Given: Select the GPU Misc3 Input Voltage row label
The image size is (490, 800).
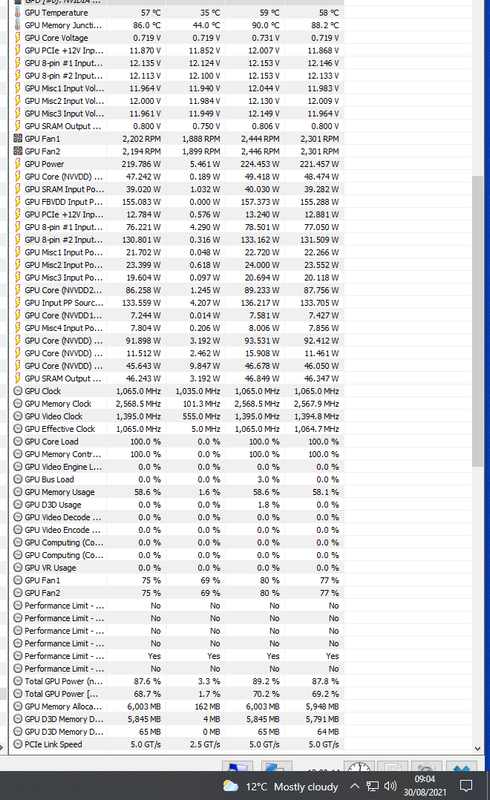Looking at the screenshot, I should [64, 113].
